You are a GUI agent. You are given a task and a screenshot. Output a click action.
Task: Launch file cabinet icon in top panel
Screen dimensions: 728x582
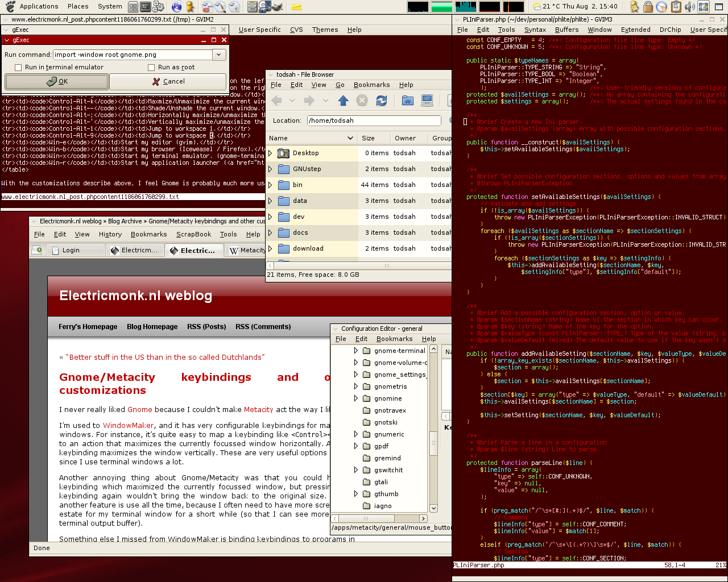pos(133,7)
